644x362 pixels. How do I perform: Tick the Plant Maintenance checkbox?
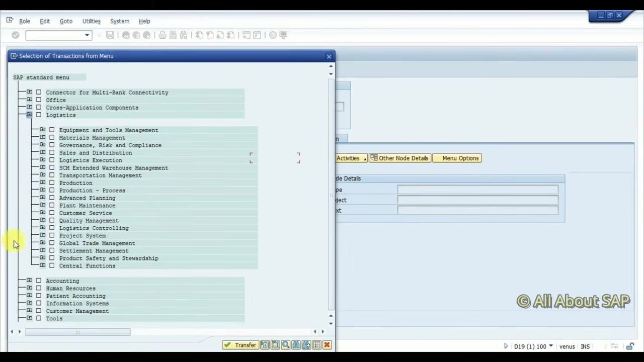[x=52, y=206]
